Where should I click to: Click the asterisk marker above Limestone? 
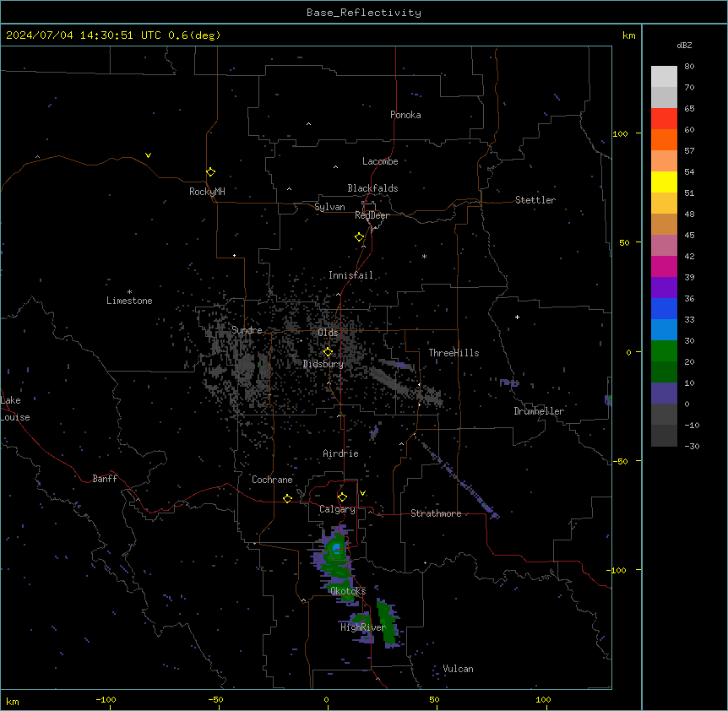(x=129, y=292)
